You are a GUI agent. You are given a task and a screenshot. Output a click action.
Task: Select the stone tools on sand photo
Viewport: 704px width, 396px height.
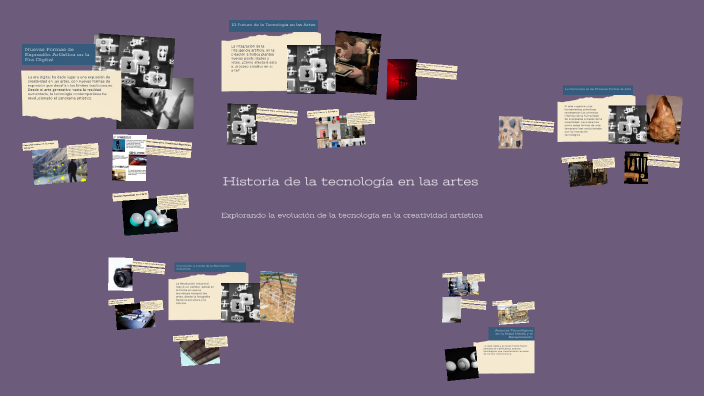[510, 132]
